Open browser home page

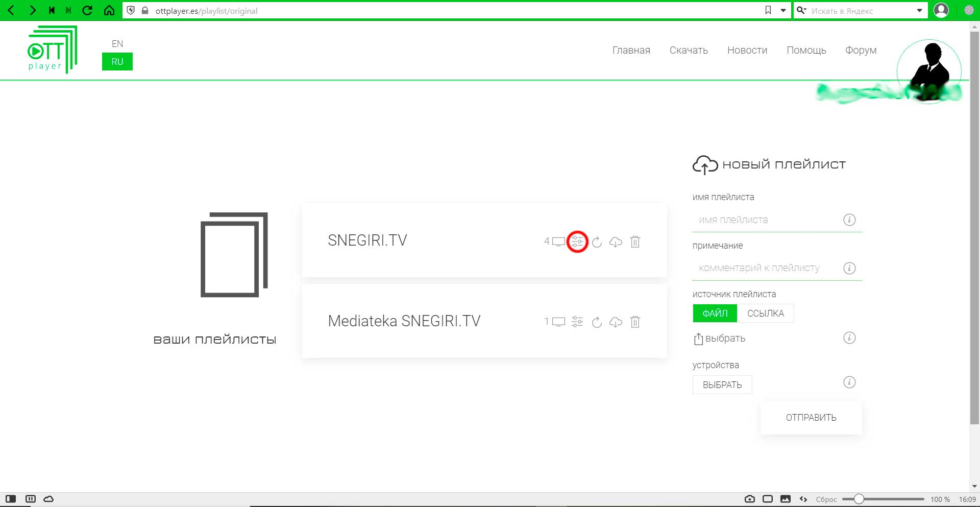click(109, 10)
